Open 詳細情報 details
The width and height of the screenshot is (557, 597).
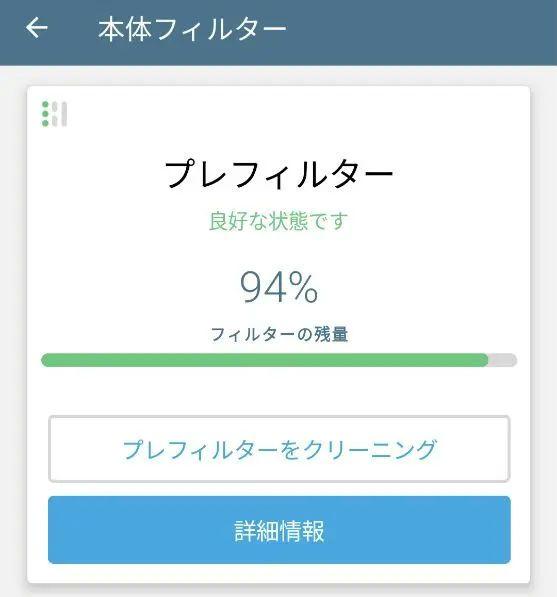click(279, 530)
